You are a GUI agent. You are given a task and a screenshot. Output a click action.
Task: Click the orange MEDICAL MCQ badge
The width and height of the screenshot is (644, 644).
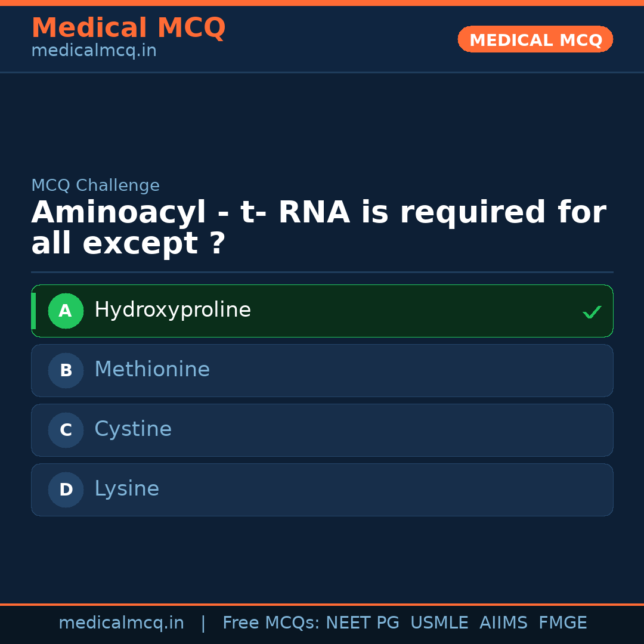pos(535,39)
